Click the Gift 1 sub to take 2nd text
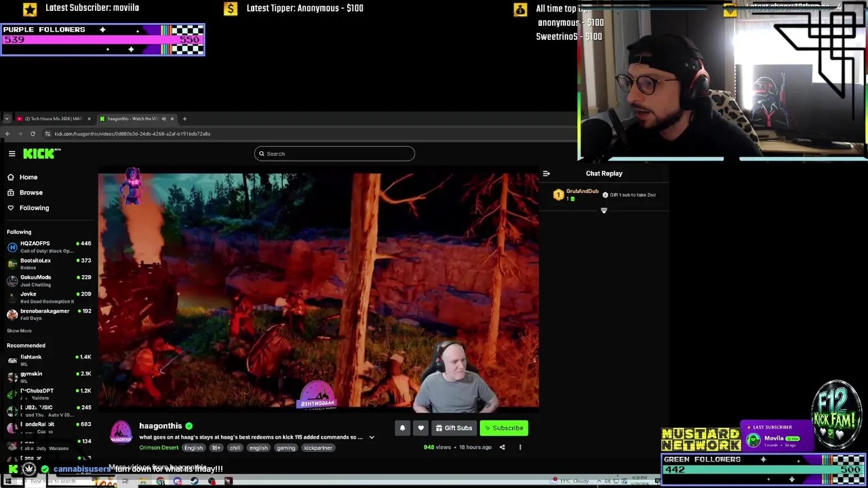Viewport: 868px width, 488px height. pos(632,195)
